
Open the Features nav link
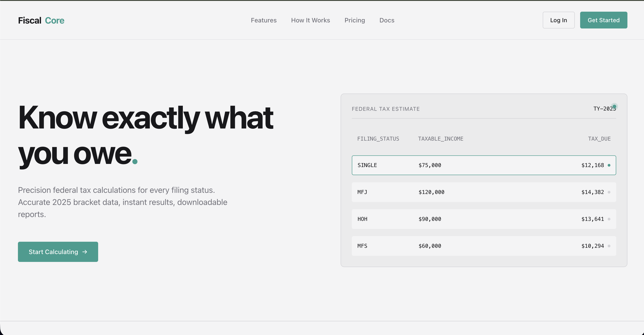click(x=264, y=20)
